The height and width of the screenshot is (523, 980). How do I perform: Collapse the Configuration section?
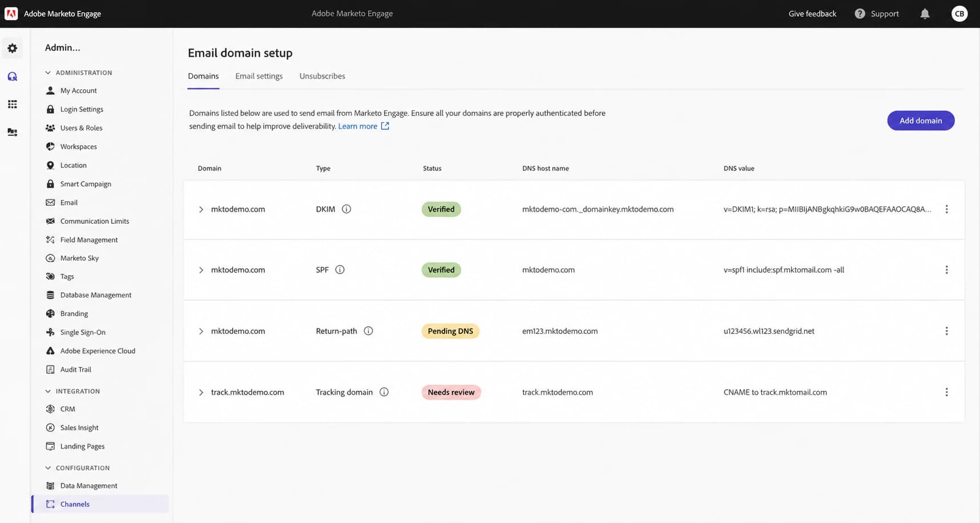48,468
